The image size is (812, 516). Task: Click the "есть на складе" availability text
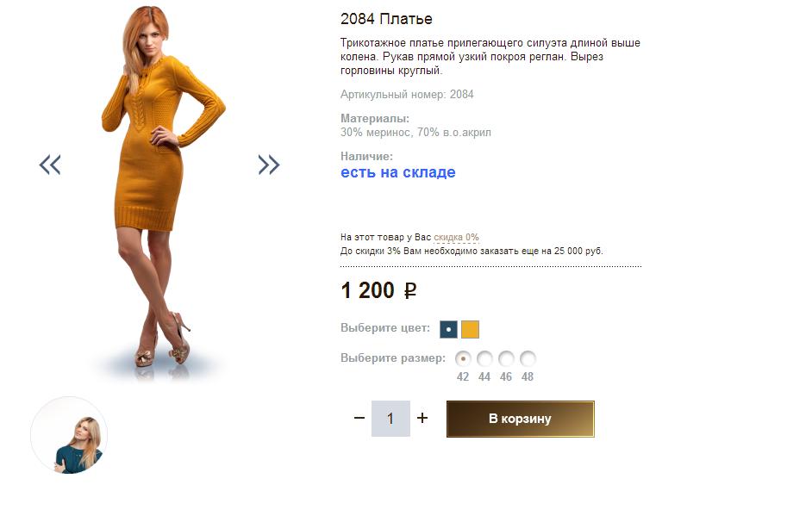click(397, 172)
